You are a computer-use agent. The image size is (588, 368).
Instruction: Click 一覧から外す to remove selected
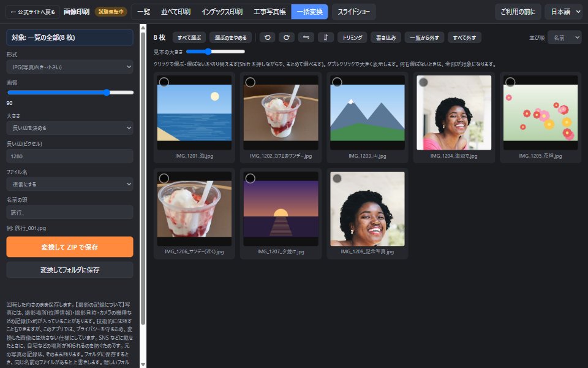coord(424,37)
